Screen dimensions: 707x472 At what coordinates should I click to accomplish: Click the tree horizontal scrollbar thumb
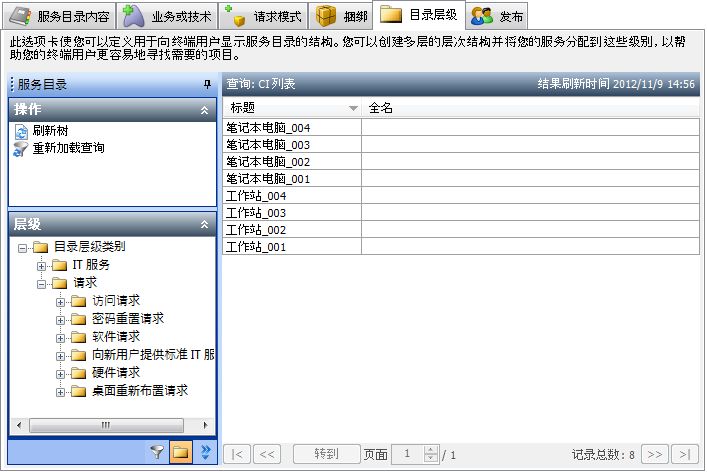106,425
